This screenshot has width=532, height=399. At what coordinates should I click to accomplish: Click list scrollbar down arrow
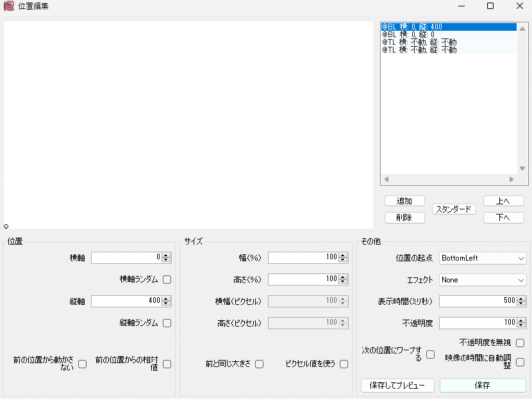pos(522,168)
